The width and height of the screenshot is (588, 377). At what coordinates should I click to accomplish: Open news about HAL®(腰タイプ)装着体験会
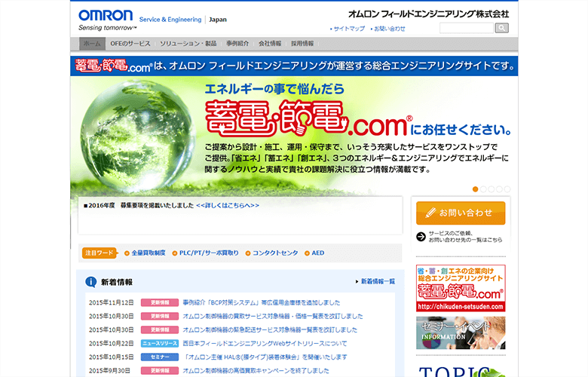point(265,357)
